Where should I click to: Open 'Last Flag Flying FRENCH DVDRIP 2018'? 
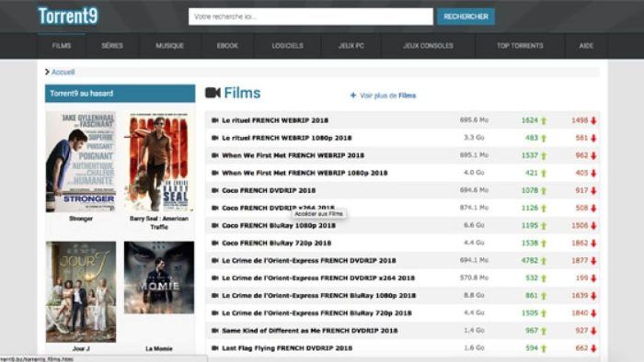(x=287, y=348)
